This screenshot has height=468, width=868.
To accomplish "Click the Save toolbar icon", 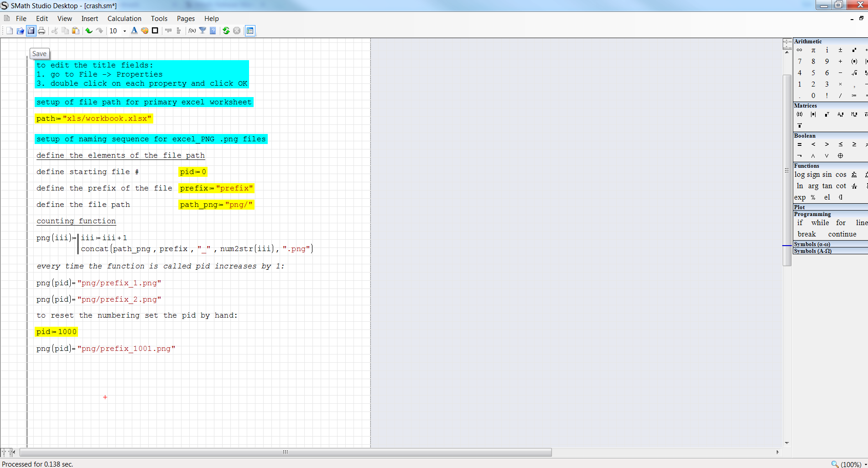I will coord(31,31).
